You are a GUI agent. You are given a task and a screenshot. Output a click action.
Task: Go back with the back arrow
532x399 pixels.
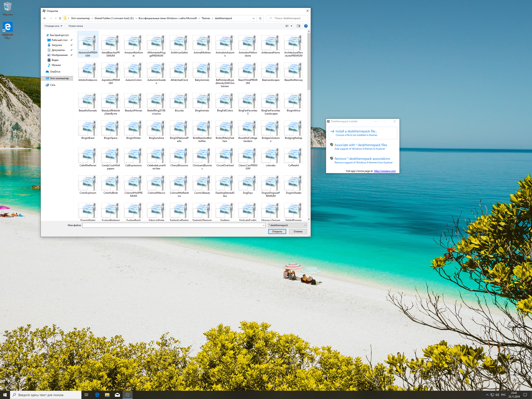click(x=45, y=18)
